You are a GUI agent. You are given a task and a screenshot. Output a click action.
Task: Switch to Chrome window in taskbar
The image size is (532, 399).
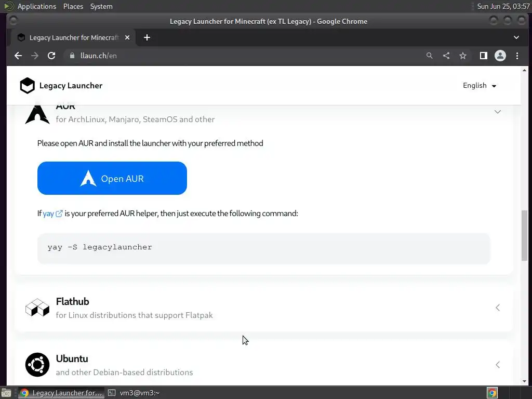point(61,393)
